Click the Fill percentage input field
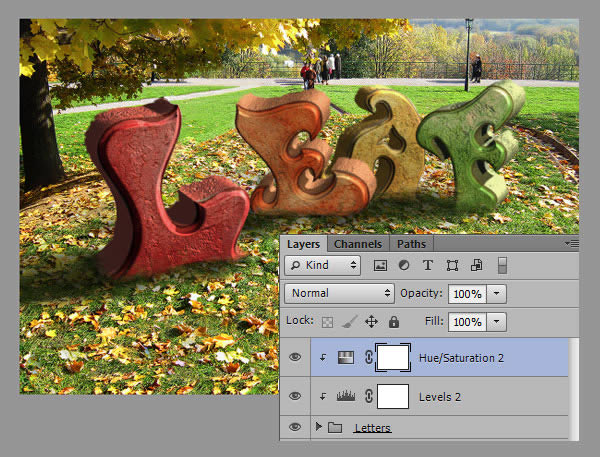 click(466, 322)
